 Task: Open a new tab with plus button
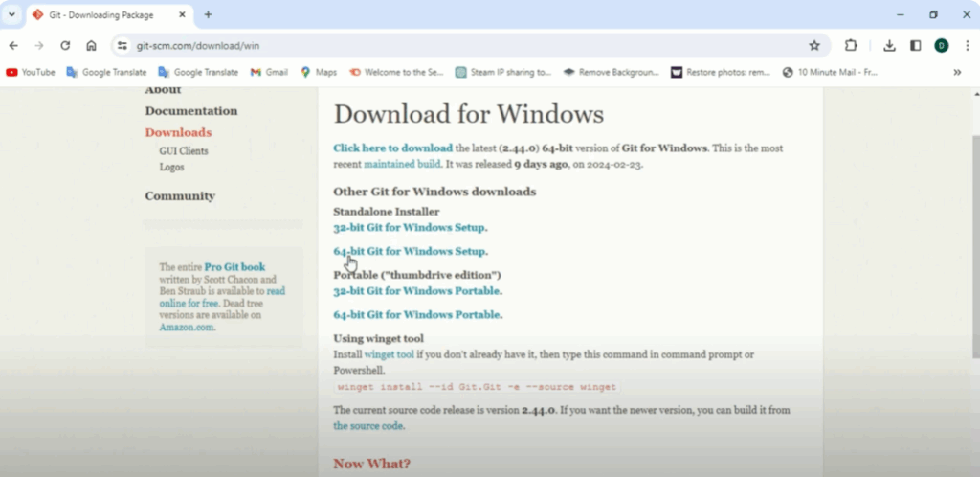coord(208,14)
